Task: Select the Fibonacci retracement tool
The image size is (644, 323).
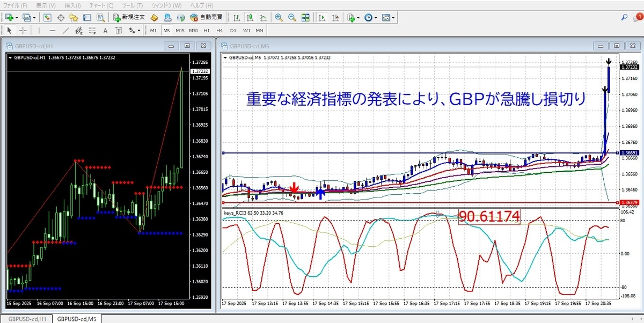Action: point(92,31)
